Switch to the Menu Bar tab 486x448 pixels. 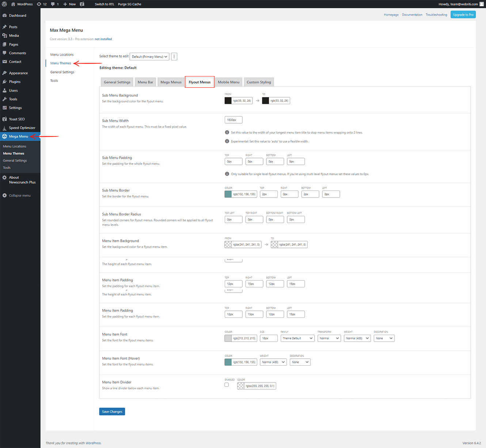pyautogui.click(x=145, y=82)
